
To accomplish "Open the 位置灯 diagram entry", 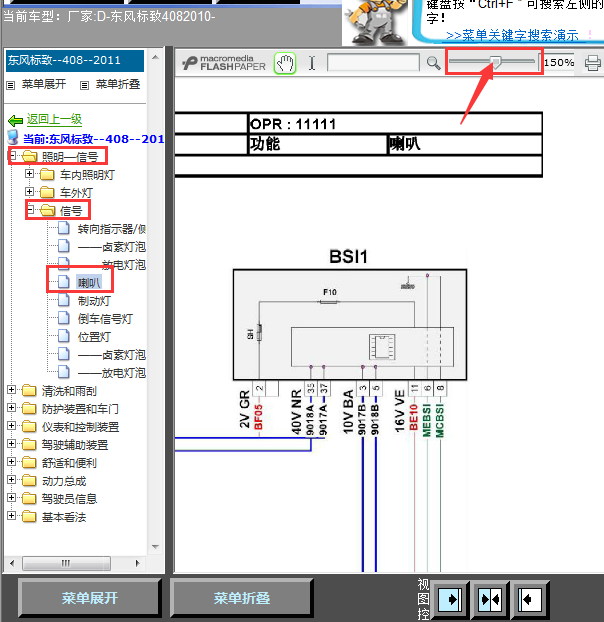I will click(x=94, y=336).
